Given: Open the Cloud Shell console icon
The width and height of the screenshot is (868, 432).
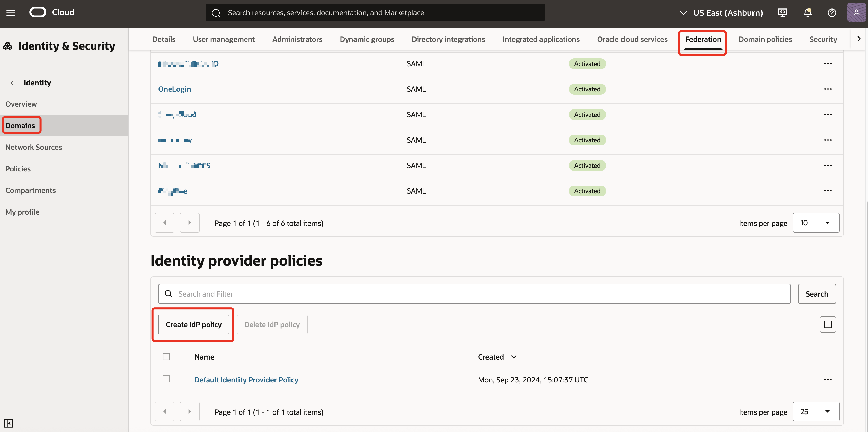Looking at the screenshot, I should (x=782, y=12).
